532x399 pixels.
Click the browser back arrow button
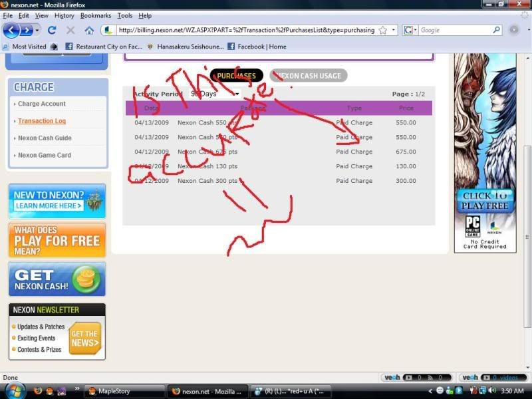(12, 30)
